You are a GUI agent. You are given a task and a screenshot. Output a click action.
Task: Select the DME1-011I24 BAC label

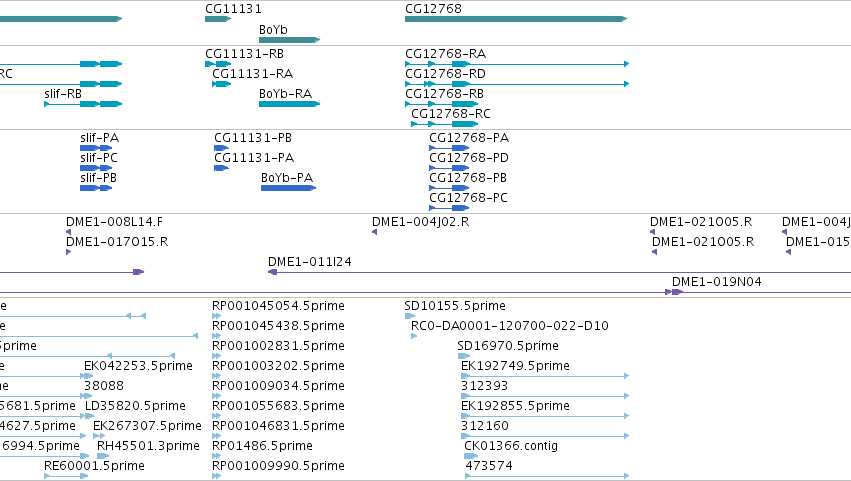(x=310, y=262)
